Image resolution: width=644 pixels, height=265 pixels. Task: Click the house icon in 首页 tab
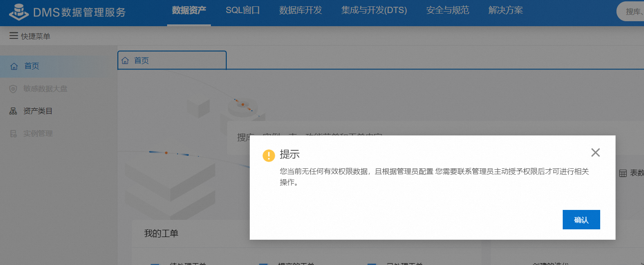125,60
